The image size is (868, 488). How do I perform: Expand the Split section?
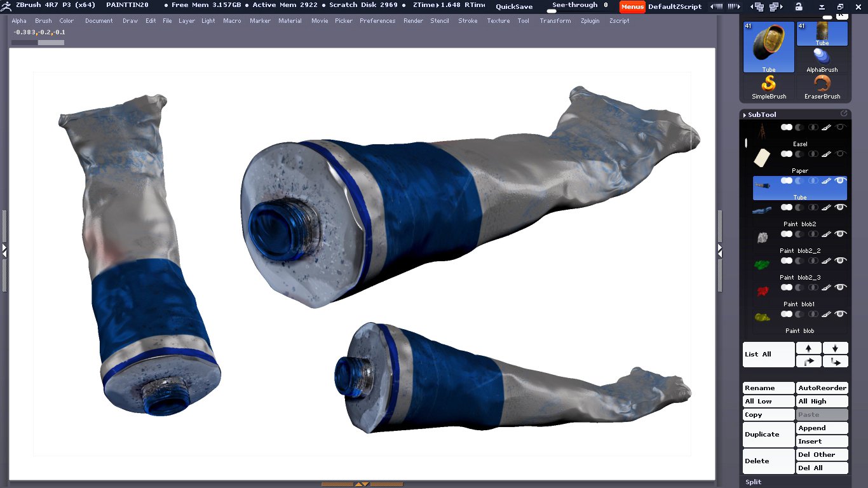pyautogui.click(x=754, y=482)
